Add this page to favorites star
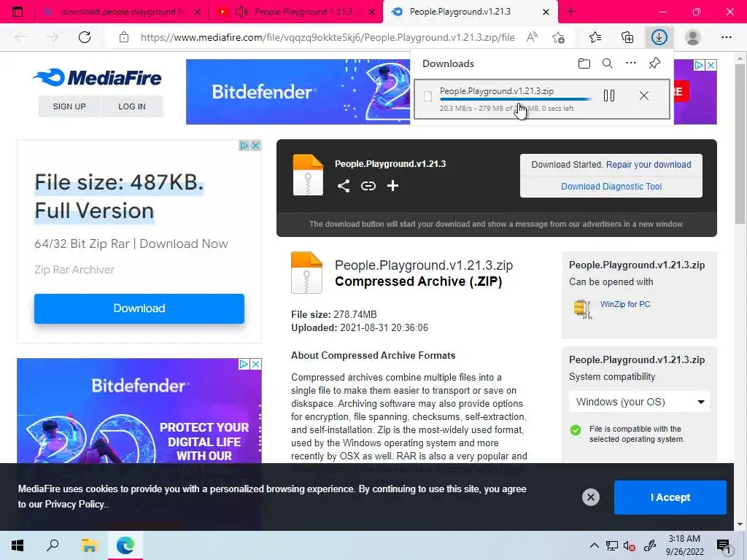Viewport: 747px width, 560px height. point(558,37)
